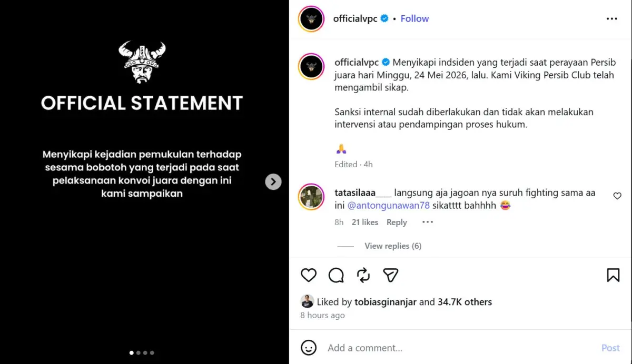The width and height of the screenshot is (632, 364).
Task: Open @antongunawan78 mention link
Action: (389, 206)
